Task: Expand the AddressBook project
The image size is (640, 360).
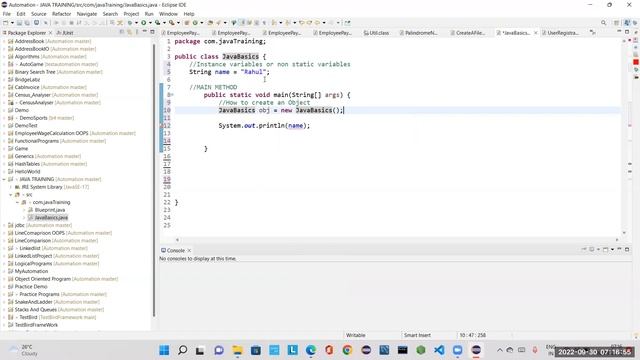Action: click(4, 41)
